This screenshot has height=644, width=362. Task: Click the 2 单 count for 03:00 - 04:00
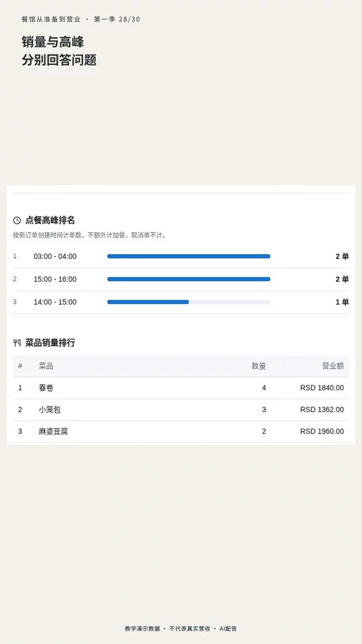[342, 256]
